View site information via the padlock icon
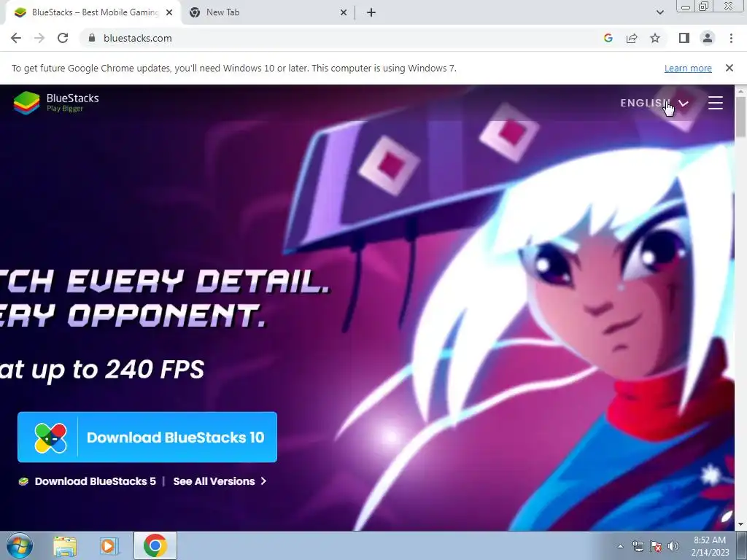Screen dimensions: 747x560 [x=92, y=38]
